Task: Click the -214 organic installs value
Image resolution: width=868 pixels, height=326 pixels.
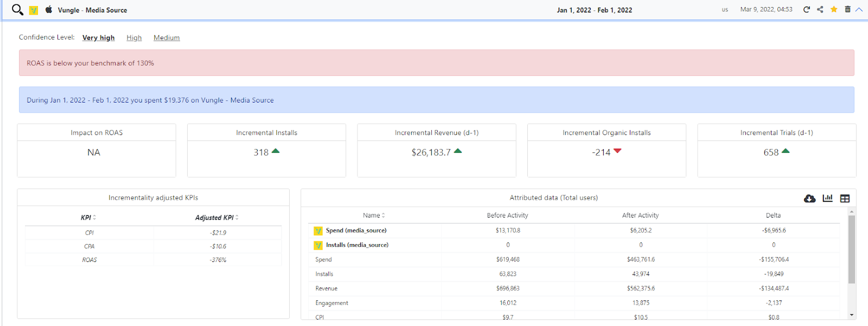Action: tap(601, 152)
